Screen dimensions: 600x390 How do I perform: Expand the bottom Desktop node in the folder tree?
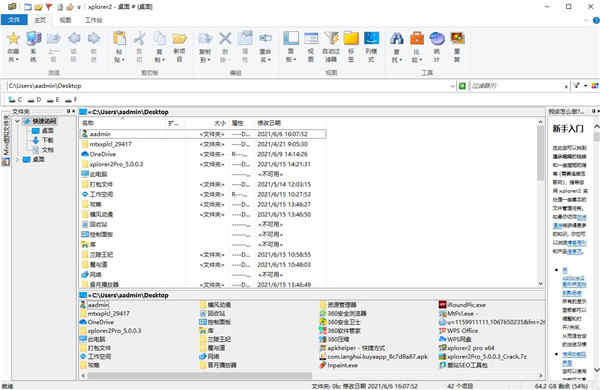point(17,159)
